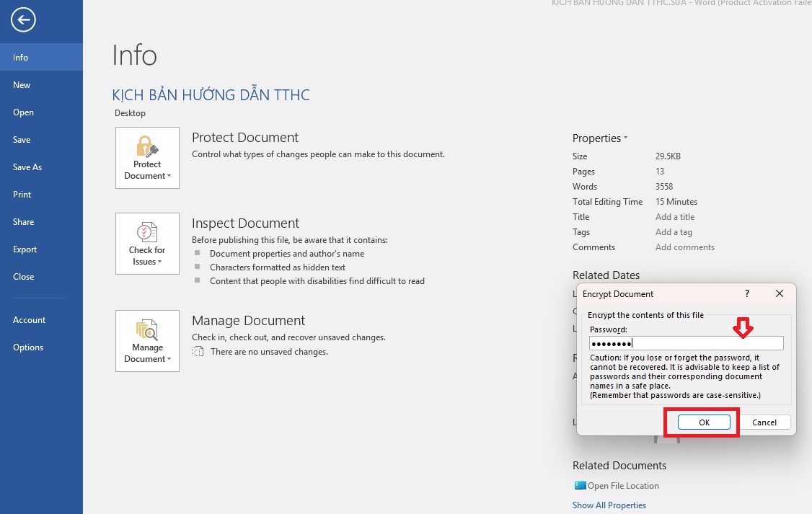The image size is (812, 514).
Task: Choose Close in the sidebar
Action: tap(41, 277)
